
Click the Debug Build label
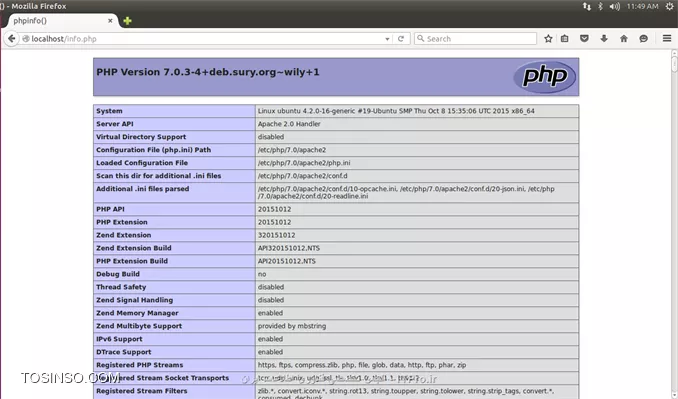[118, 274]
